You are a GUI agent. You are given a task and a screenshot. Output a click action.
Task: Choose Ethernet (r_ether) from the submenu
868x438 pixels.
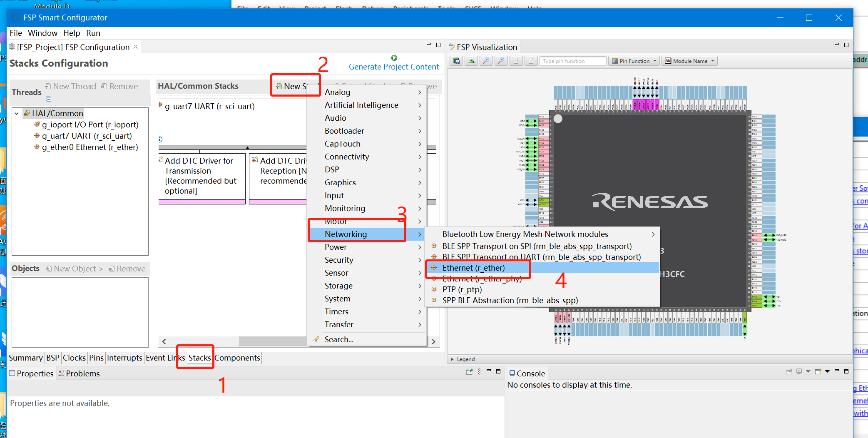(x=542, y=268)
